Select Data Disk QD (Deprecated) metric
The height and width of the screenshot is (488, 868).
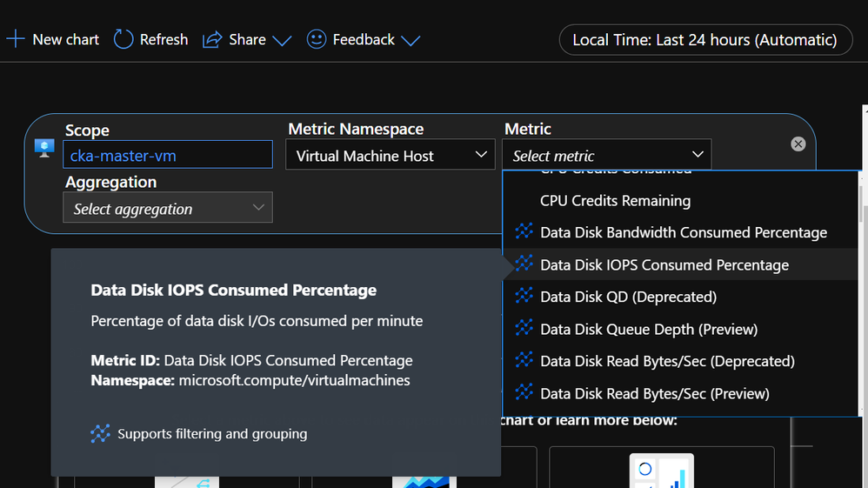pos(680,297)
